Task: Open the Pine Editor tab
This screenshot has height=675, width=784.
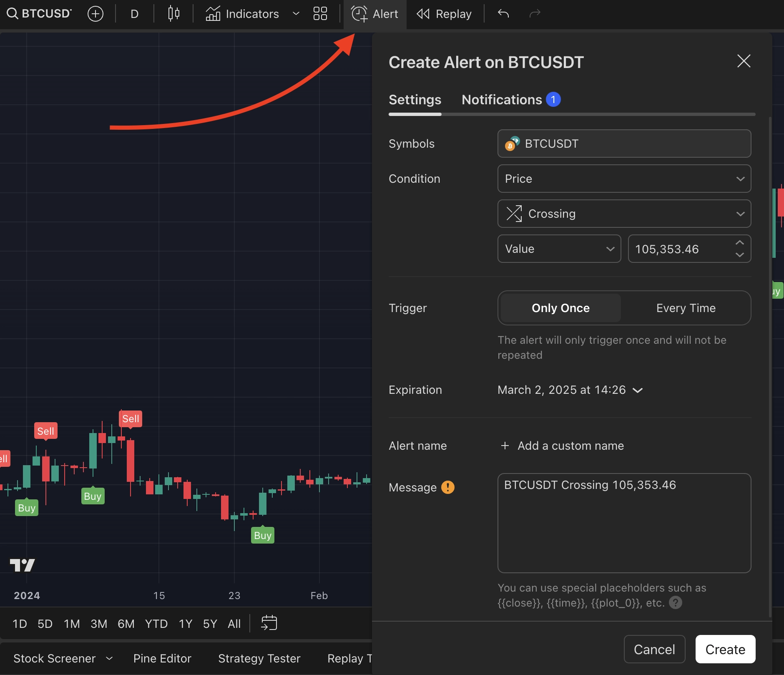Action: pos(162,658)
